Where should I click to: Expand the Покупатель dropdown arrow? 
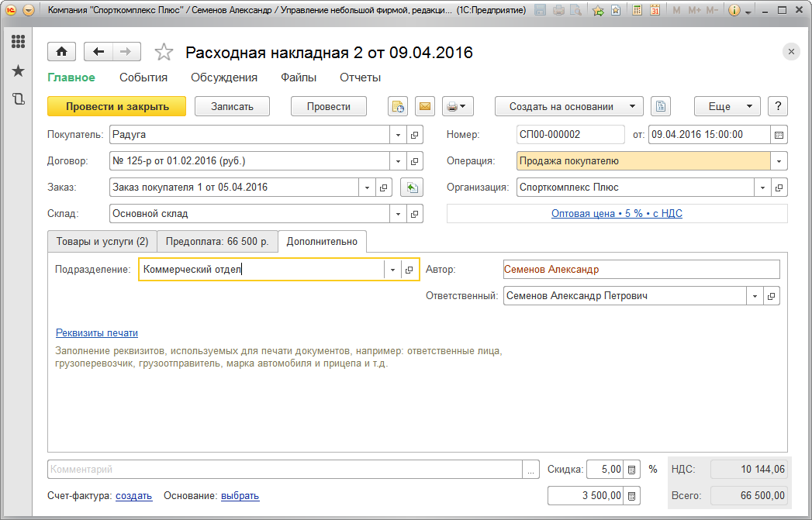(398, 135)
